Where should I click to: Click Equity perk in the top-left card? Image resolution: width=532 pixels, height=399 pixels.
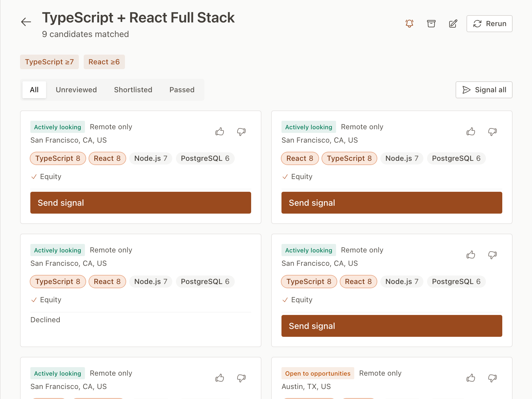[x=46, y=177]
